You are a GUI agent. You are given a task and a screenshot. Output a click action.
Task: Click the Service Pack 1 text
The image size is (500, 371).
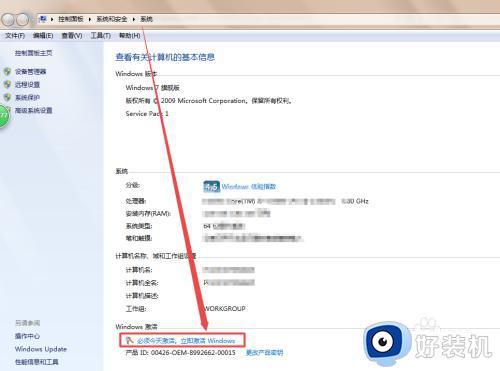pos(147,114)
